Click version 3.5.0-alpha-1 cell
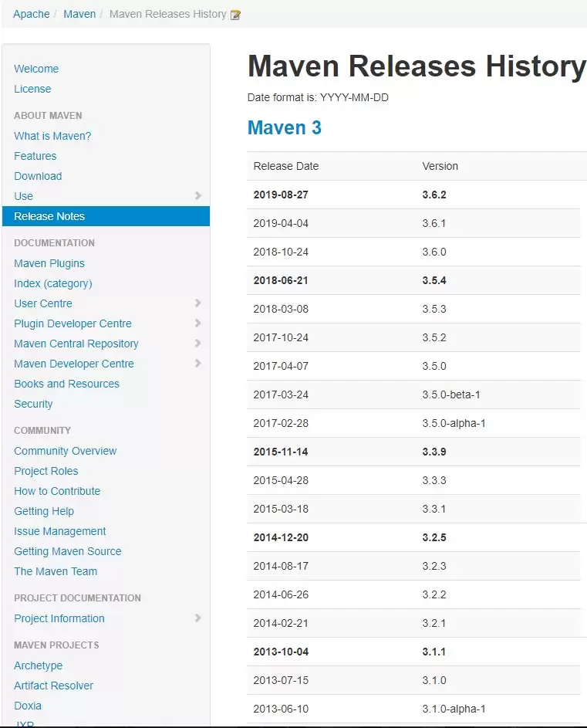Screen dimensions: 587x728 (x=454, y=423)
